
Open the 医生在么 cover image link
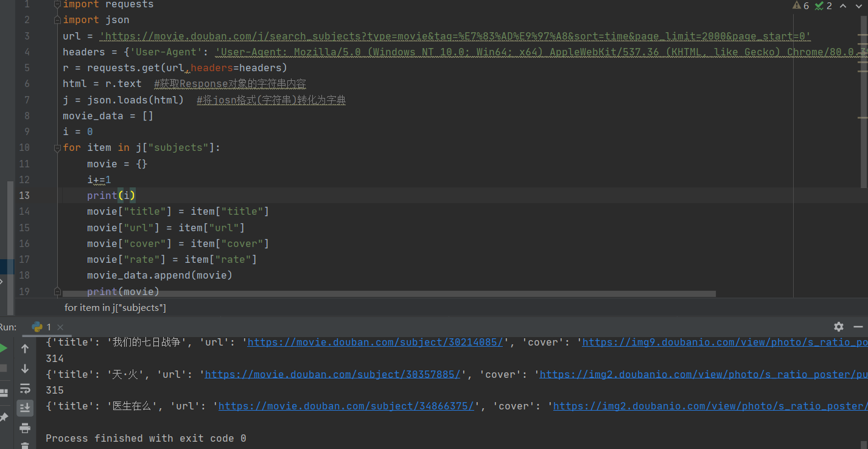pos(710,406)
